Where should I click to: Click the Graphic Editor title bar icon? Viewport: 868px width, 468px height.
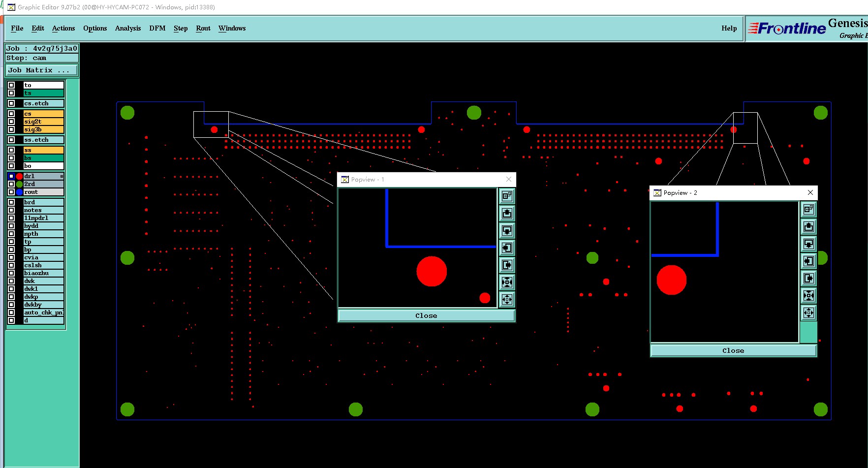click(x=11, y=7)
